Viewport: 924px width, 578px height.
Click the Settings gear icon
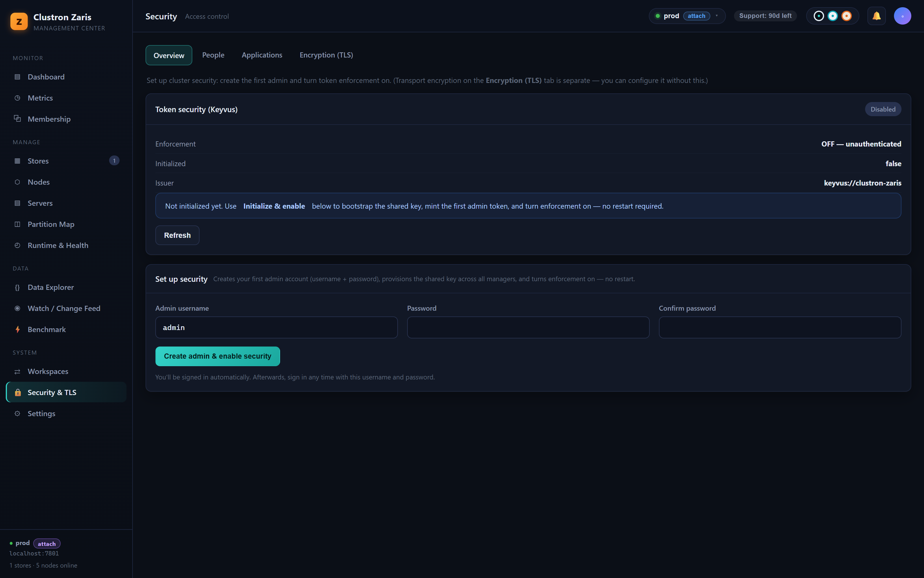pyautogui.click(x=17, y=413)
